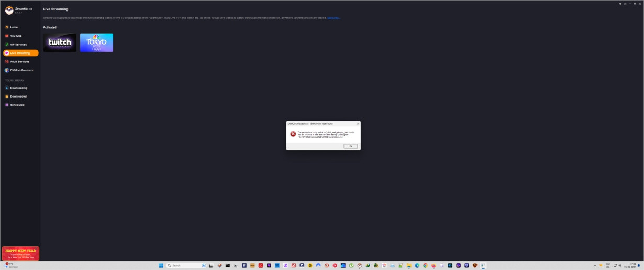Show the Scheduled library list
This screenshot has height=270, width=644.
pos(17,105)
